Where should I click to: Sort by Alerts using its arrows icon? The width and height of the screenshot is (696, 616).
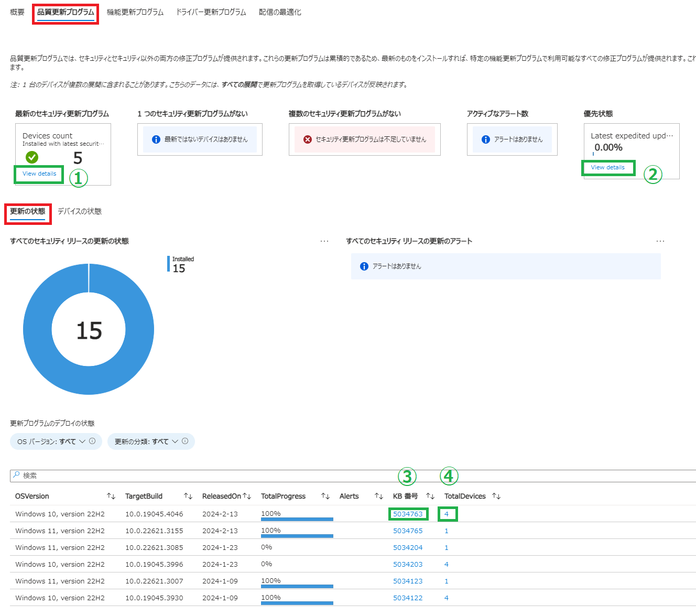click(x=379, y=496)
